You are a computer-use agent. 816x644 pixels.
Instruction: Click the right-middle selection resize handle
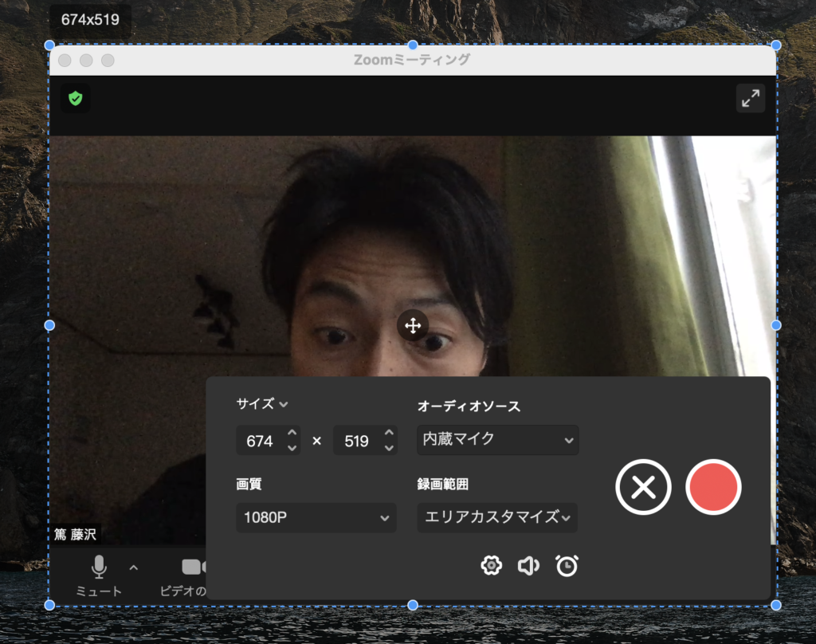(x=776, y=325)
